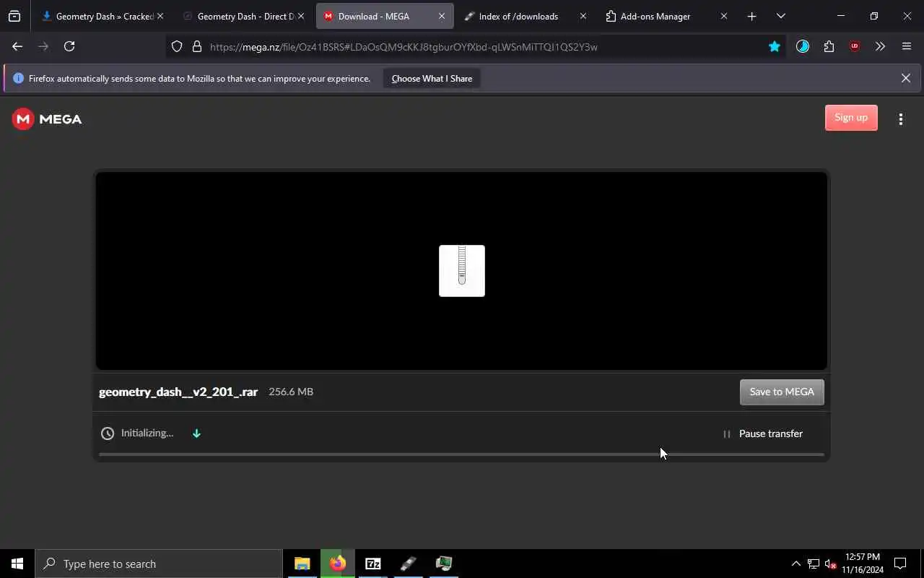The height and width of the screenshot is (578, 924).
Task: Open the Windows Start menu
Action: [17, 564]
